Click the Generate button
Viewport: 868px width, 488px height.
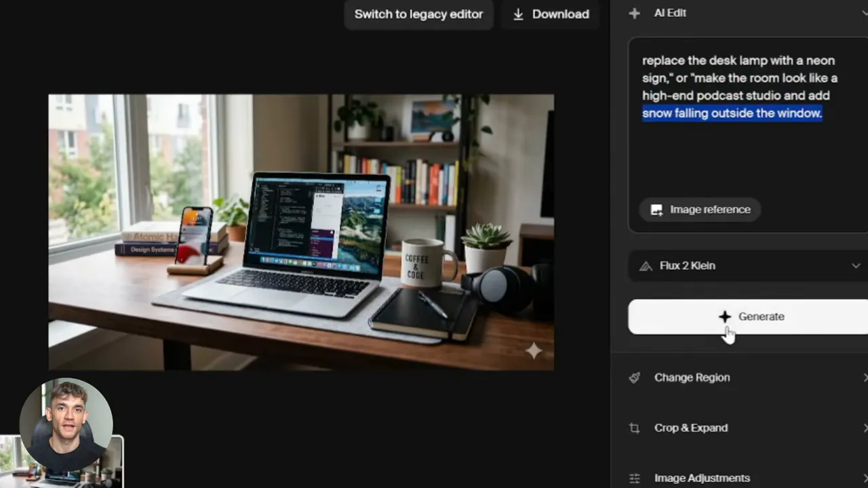(748, 317)
